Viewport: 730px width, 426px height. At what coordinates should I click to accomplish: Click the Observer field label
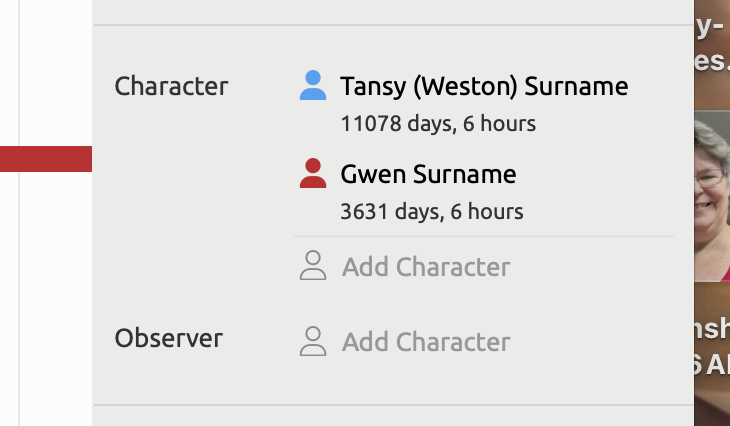pyautogui.click(x=168, y=339)
